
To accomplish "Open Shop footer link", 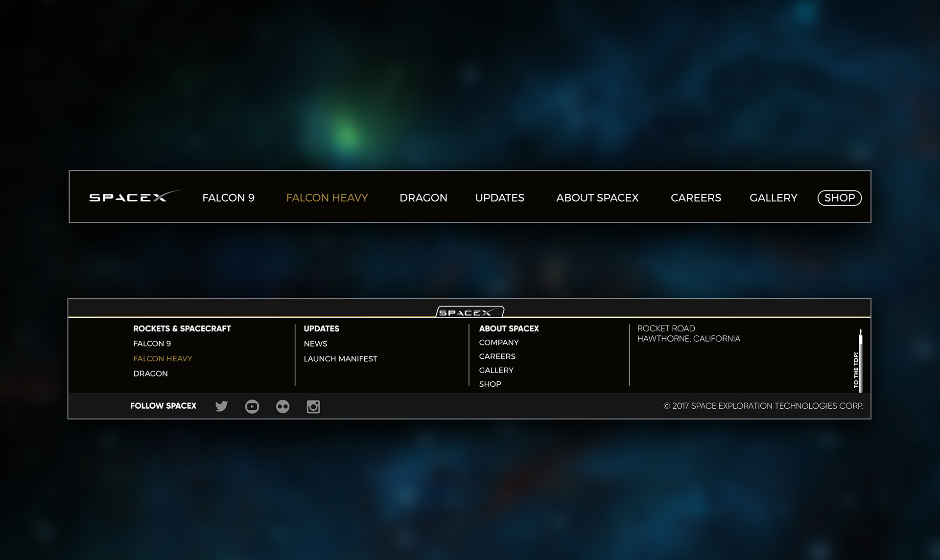I will pos(490,384).
